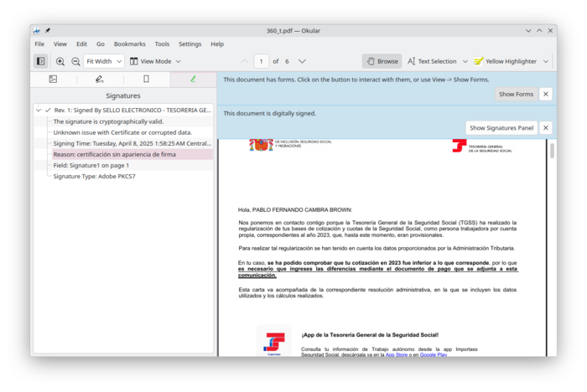Screen dimensions: 587x392
Task: Click the Tesorería General logo in header
Action: coord(482,146)
